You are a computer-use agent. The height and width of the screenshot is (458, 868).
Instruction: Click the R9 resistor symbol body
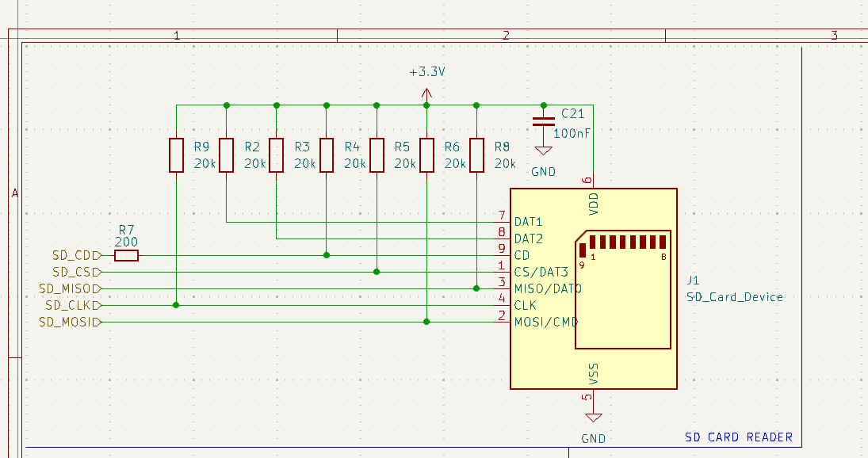176,155
